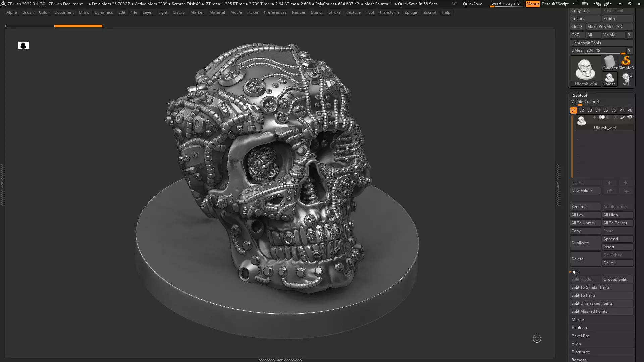This screenshot has width=644, height=362.
Task: Expand the Remesh section
Action: pos(579,360)
